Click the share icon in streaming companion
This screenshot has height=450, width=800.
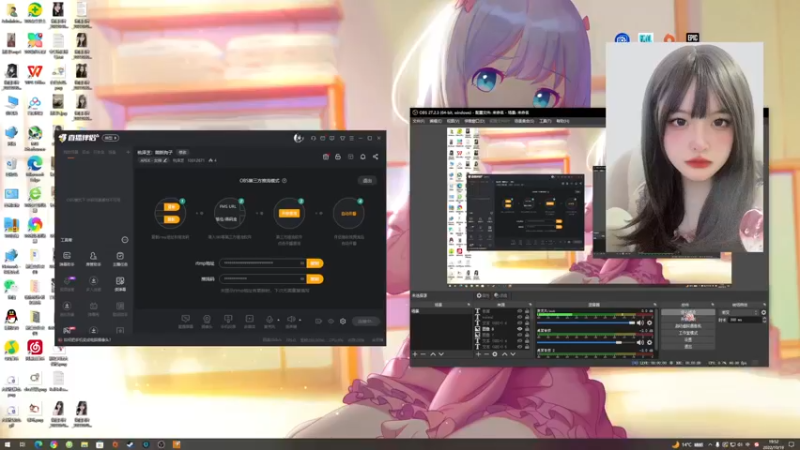pyautogui.click(x=376, y=157)
